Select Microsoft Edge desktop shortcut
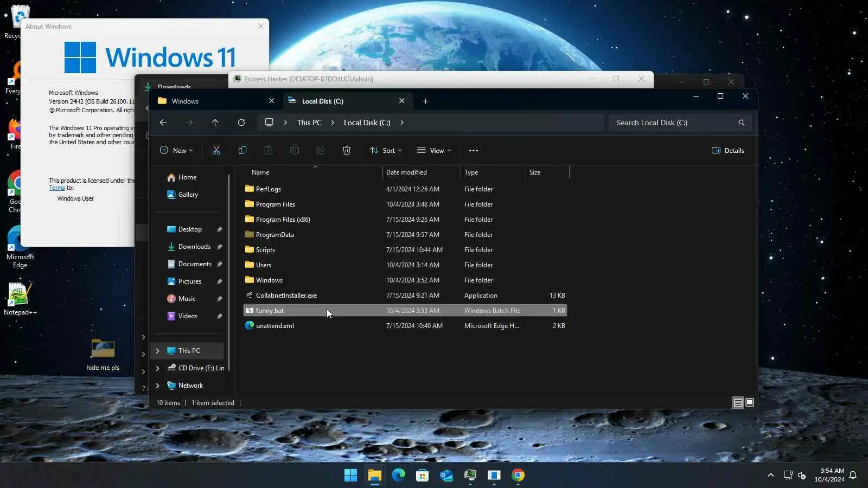The height and width of the screenshot is (488, 868). (20, 247)
